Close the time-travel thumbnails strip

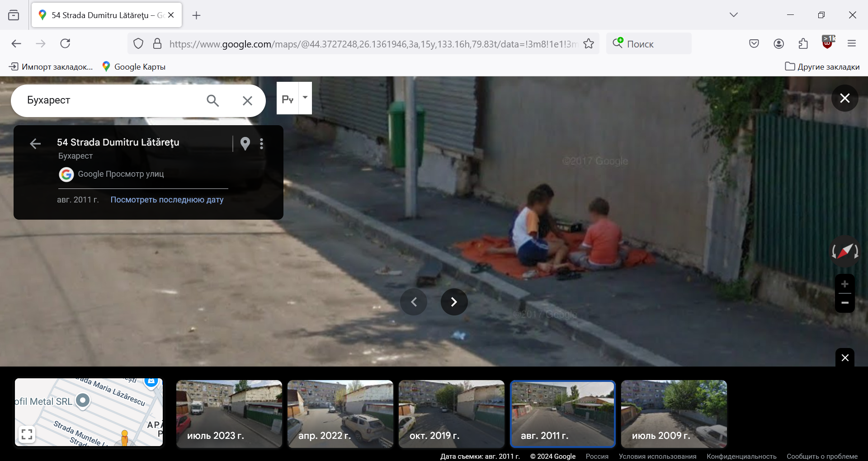tap(845, 358)
